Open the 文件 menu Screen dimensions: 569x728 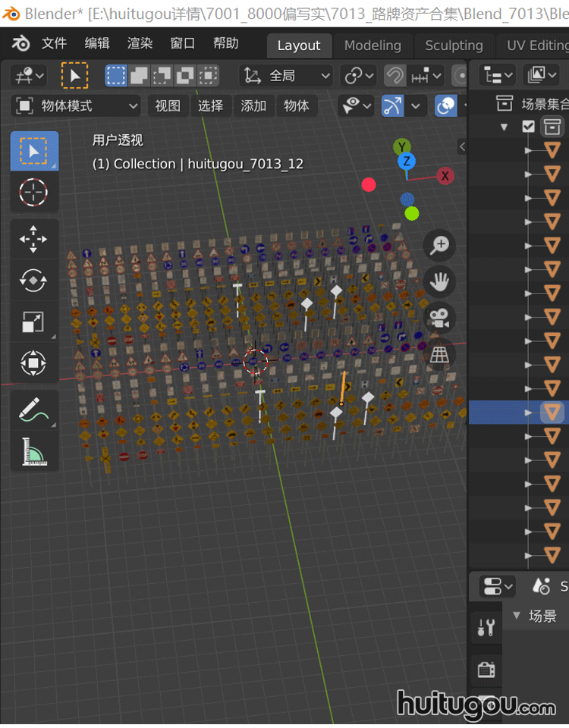(x=54, y=43)
